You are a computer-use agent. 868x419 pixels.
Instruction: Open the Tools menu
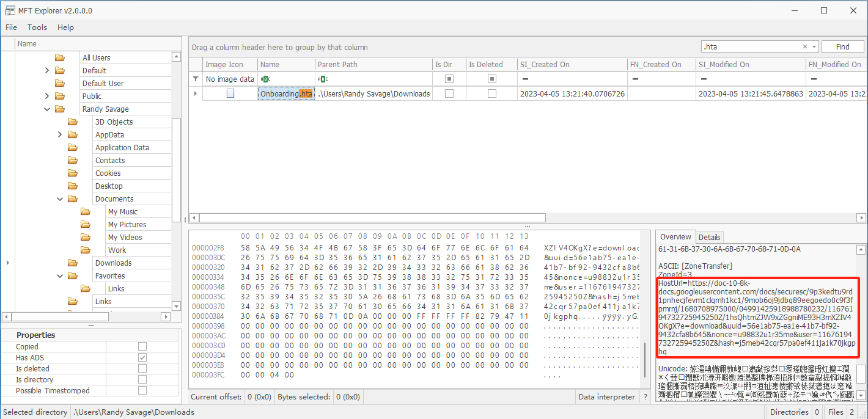(37, 27)
